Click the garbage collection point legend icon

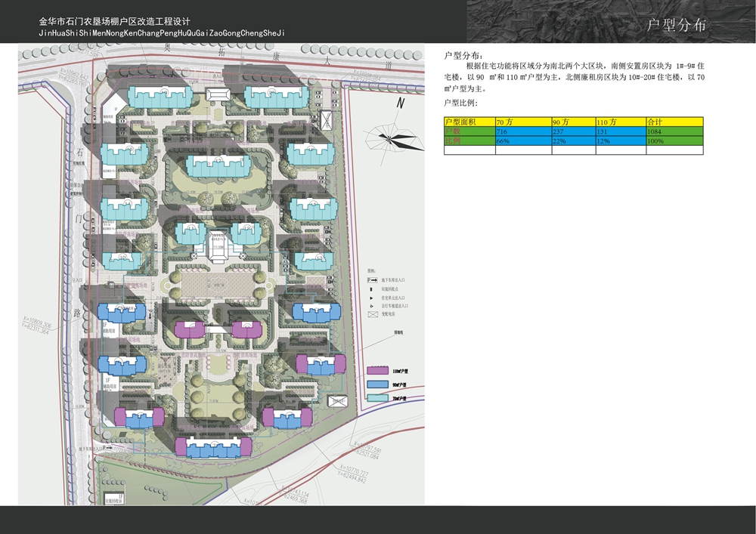pyautogui.click(x=371, y=289)
